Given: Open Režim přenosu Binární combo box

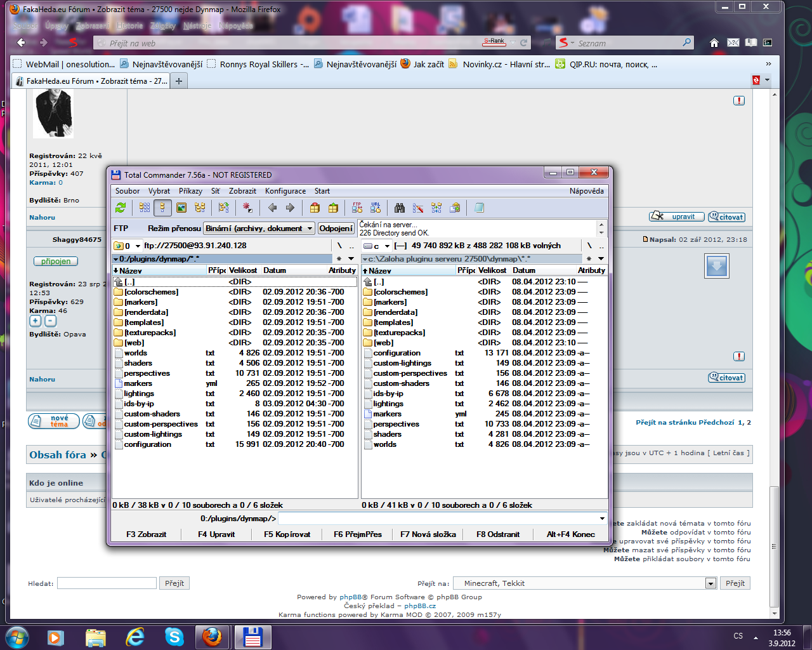Looking at the screenshot, I should pyautogui.click(x=259, y=229).
